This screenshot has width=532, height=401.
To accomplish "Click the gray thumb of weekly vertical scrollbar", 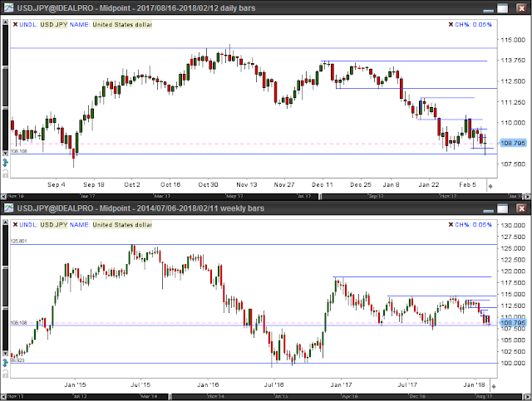I will point(5,287).
